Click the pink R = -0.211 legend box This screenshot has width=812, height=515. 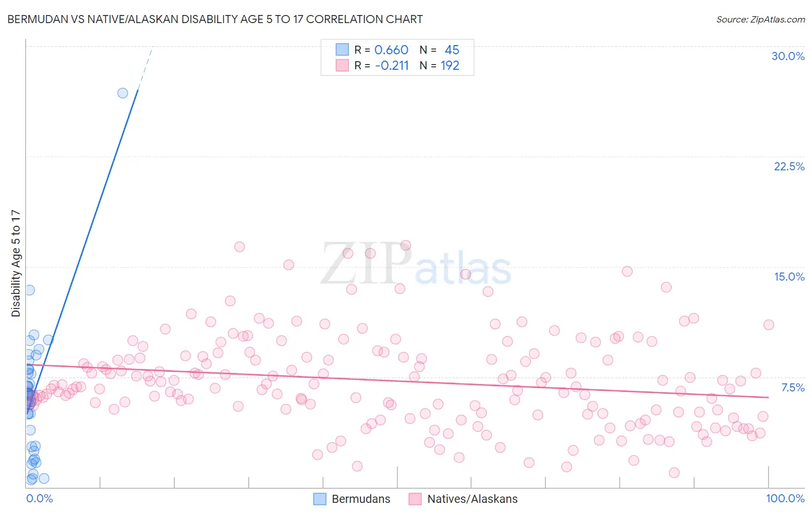[342, 65]
